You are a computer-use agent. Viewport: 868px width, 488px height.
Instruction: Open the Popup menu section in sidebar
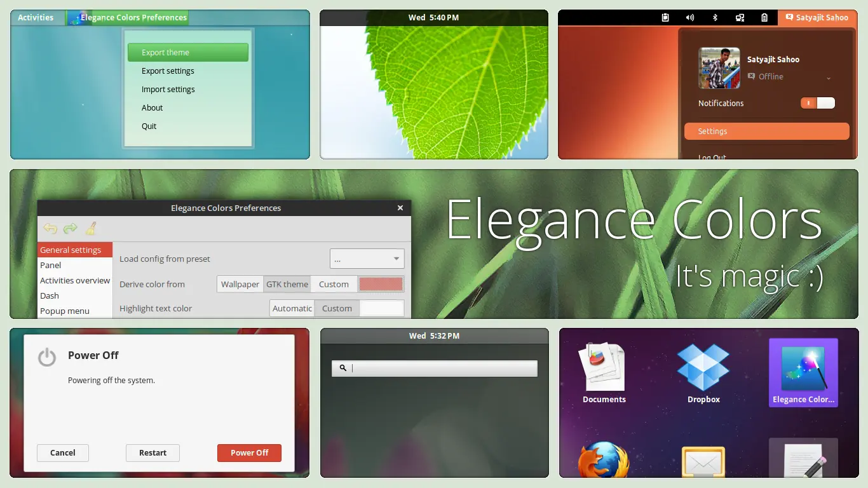click(75, 311)
